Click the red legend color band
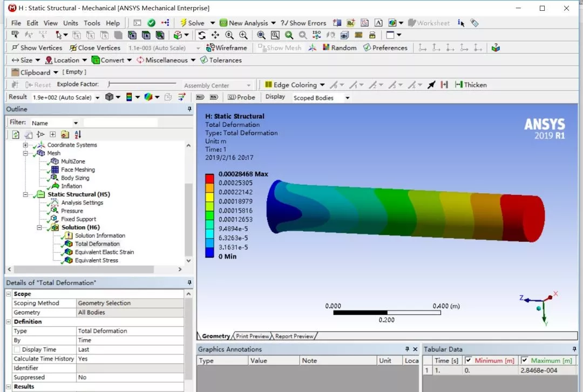The image size is (583, 392). pos(209,179)
